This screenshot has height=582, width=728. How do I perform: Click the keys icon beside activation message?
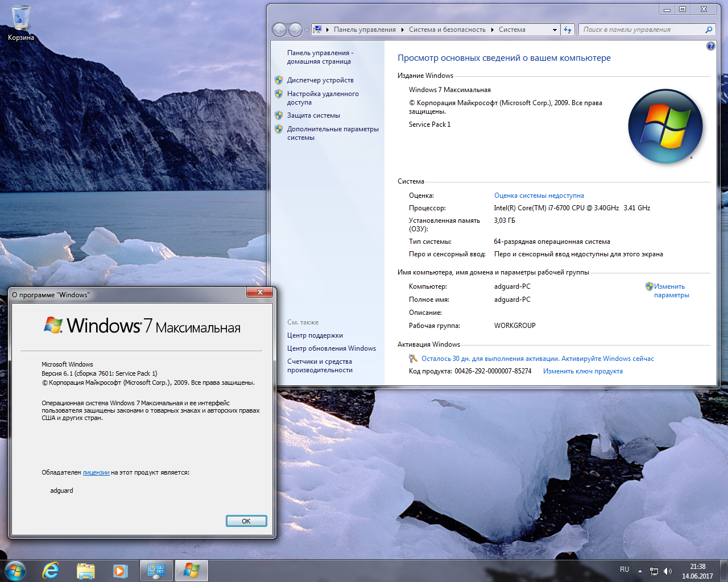pyautogui.click(x=413, y=359)
